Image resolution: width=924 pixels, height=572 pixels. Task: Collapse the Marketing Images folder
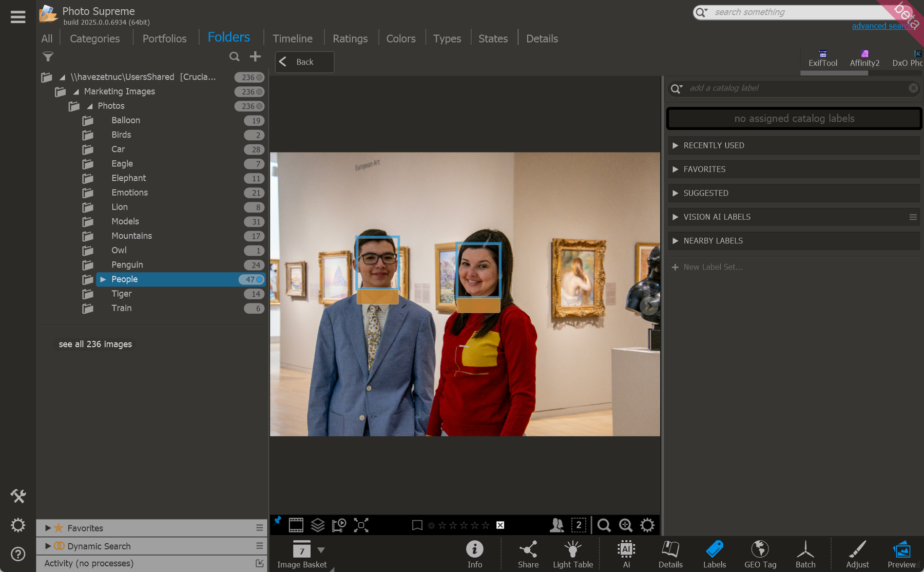76,92
